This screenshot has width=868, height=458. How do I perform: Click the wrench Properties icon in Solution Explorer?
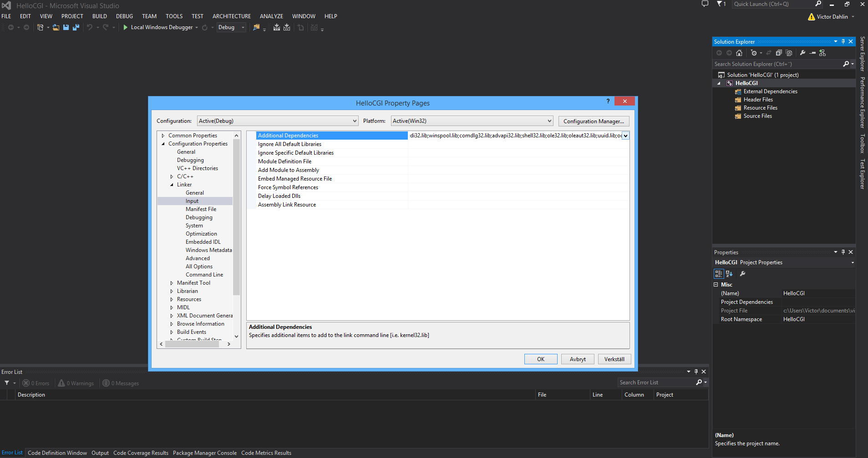click(x=802, y=53)
